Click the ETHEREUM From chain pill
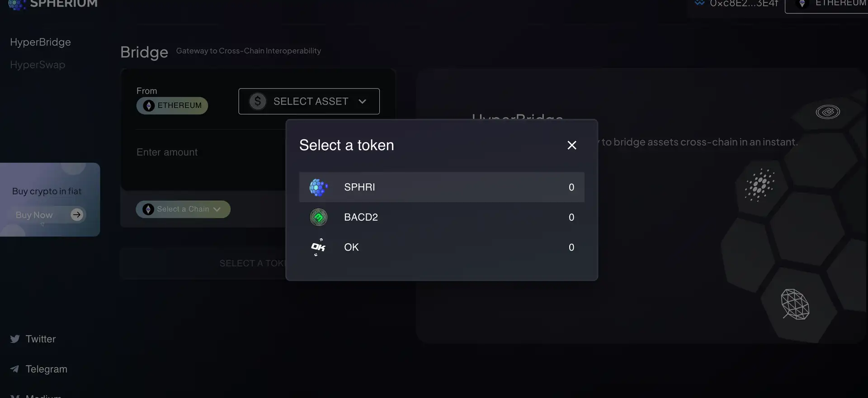The image size is (868, 398). 172,106
